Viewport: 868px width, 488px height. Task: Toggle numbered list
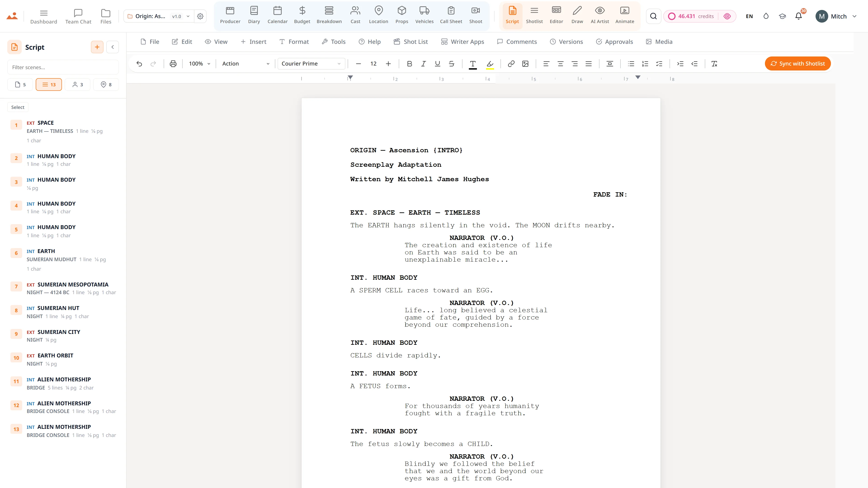pos(645,64)
